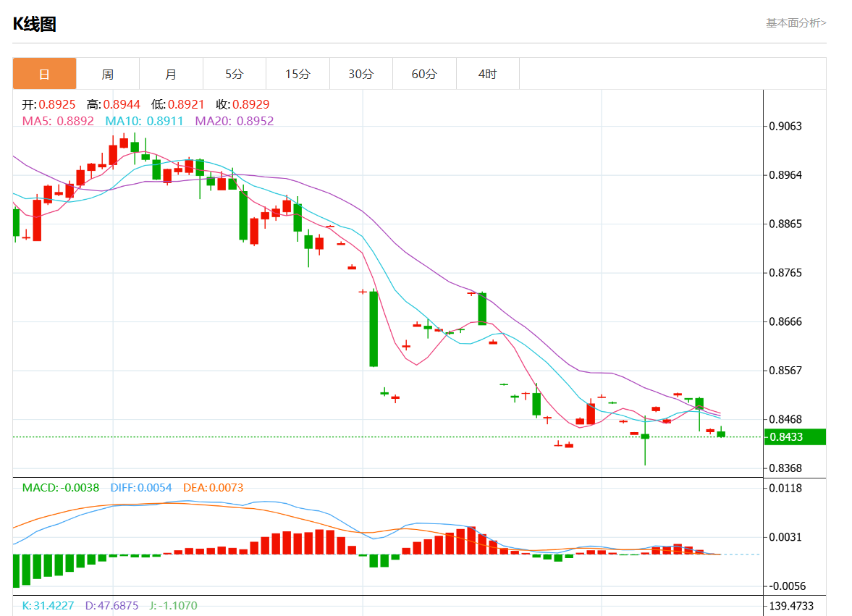This screenshot has height=616, width=852.
Task: Click the 开:0.8925 open value
Action: pyautogui.click(x=49, y=104)
